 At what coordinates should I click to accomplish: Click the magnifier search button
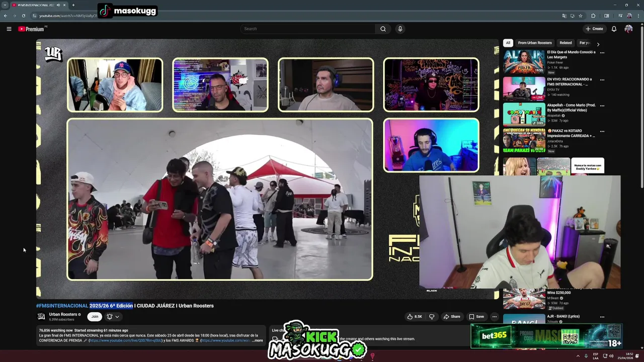[383, 29]
